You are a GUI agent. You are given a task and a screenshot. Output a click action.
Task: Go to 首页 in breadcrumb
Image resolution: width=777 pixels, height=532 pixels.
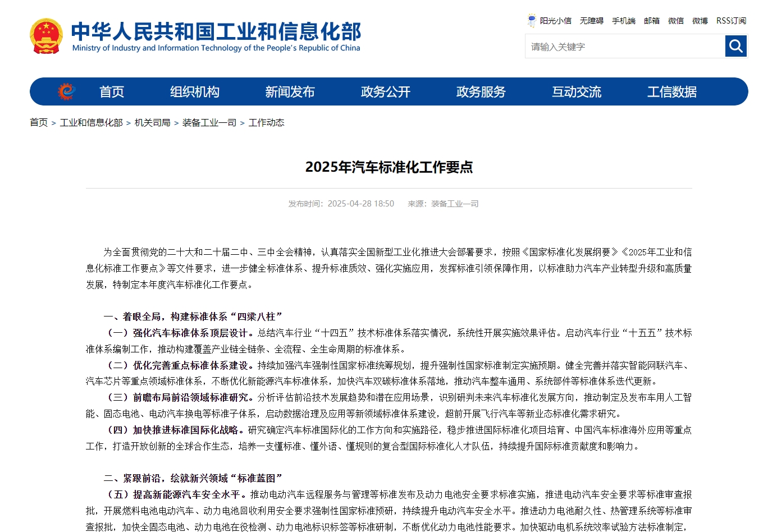tap(39, 122)
